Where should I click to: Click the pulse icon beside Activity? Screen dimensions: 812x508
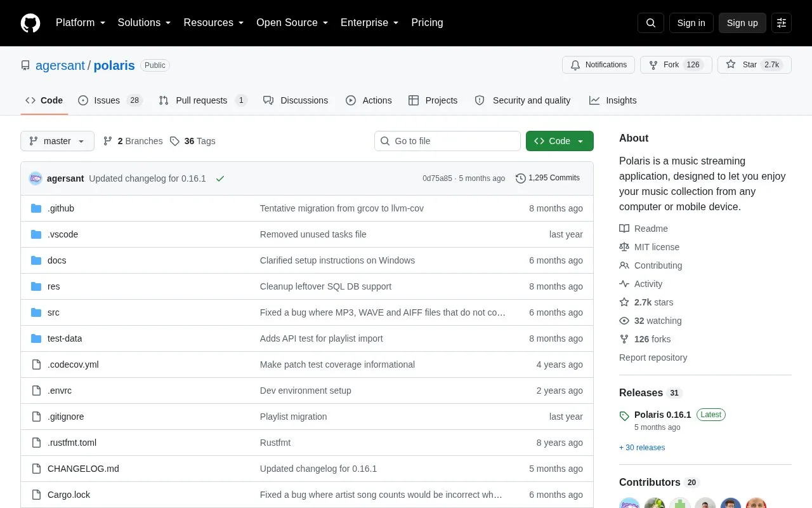[624, 284]
